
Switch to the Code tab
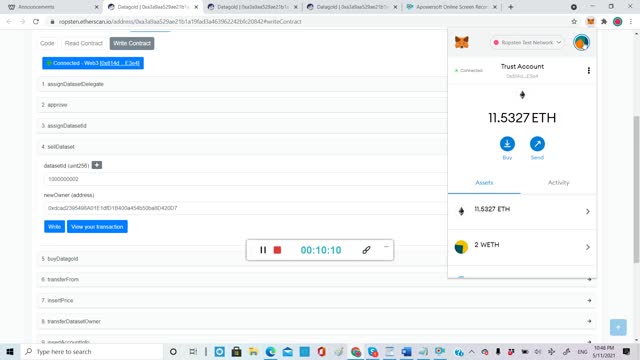click(x=47, y=43)
